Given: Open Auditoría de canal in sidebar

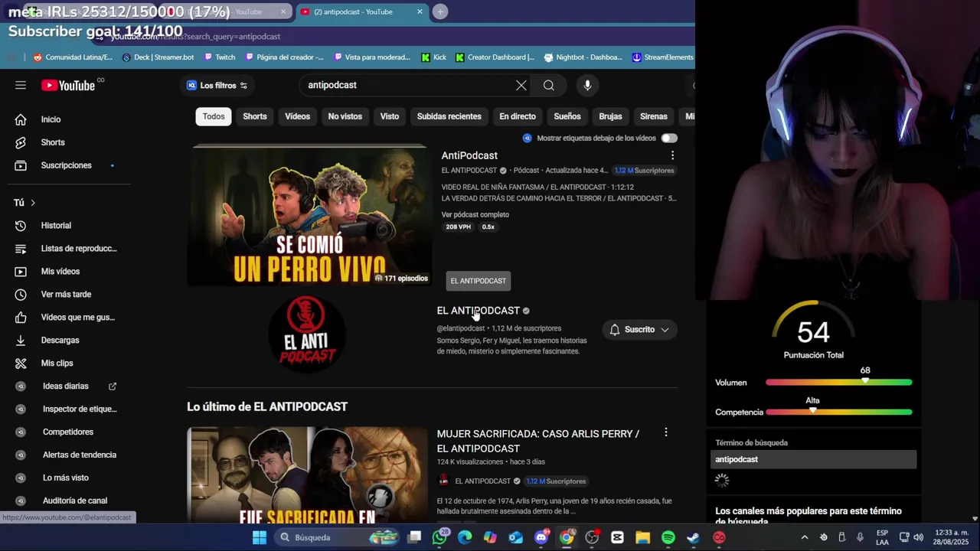Looking at the screenshot, I should (75, 500).
